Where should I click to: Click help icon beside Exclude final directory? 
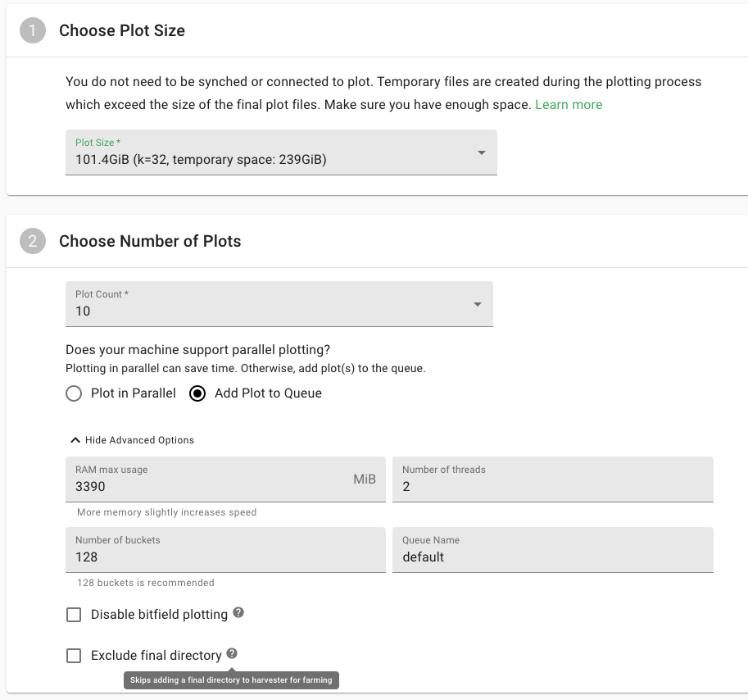(233, 654)
